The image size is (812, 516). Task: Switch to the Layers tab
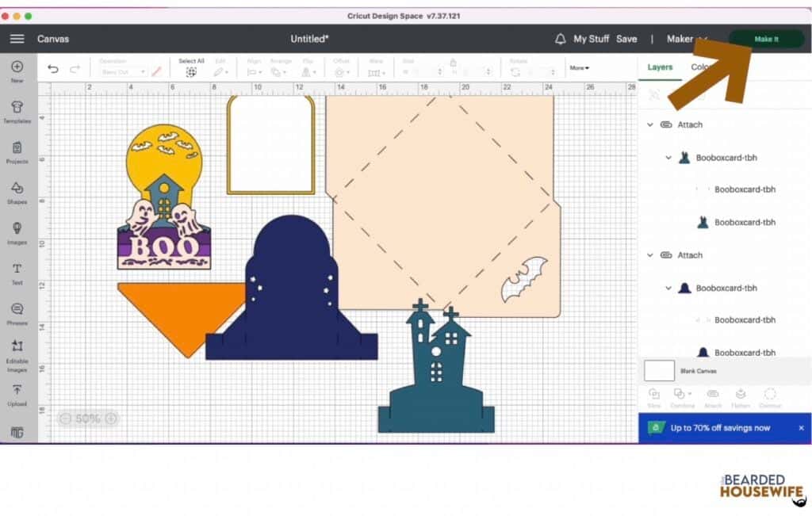point(660,67)
